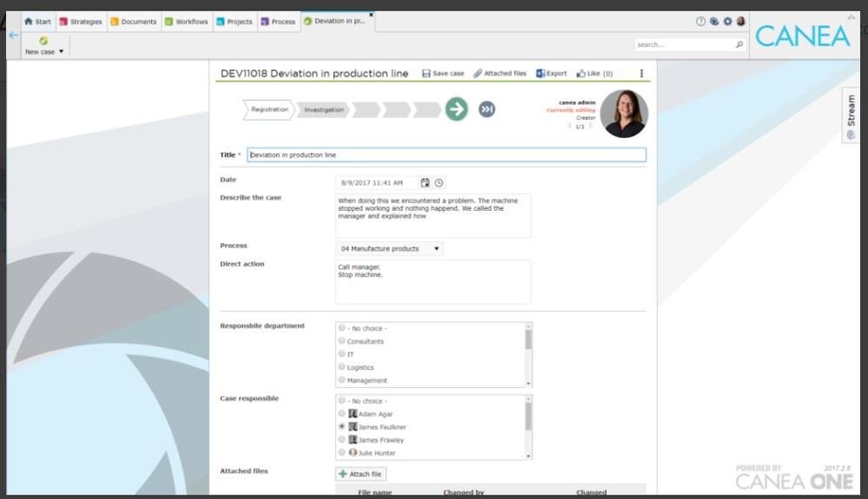The height and width of the screenshot is (499, 868).
Task: Click into the search field
Action: pos(684,44)
